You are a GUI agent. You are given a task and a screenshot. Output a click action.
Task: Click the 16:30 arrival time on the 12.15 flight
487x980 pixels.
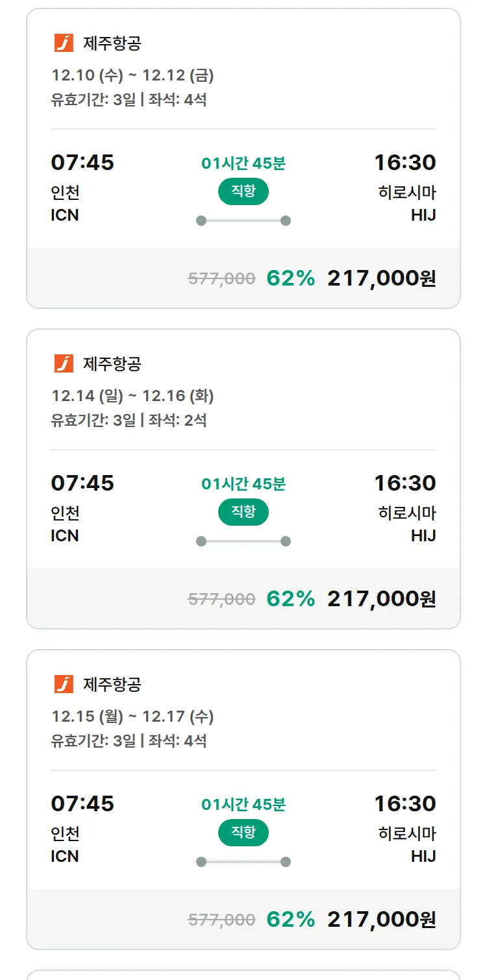405,803
